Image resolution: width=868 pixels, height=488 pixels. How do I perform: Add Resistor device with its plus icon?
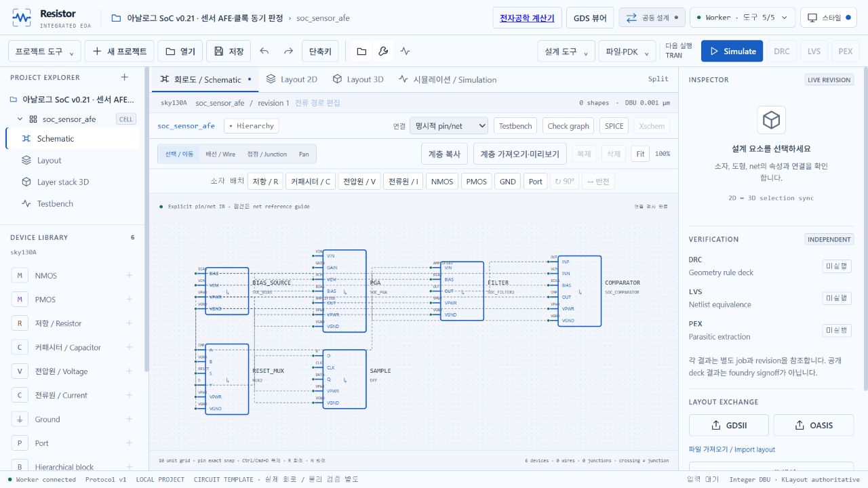[x=129, y=323]
